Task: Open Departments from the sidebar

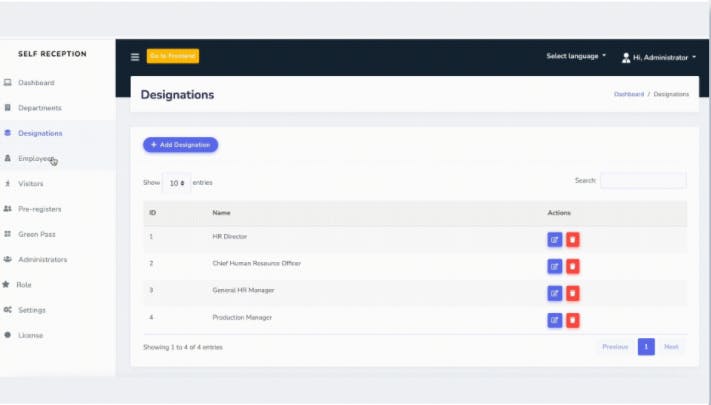Action: 39,108
